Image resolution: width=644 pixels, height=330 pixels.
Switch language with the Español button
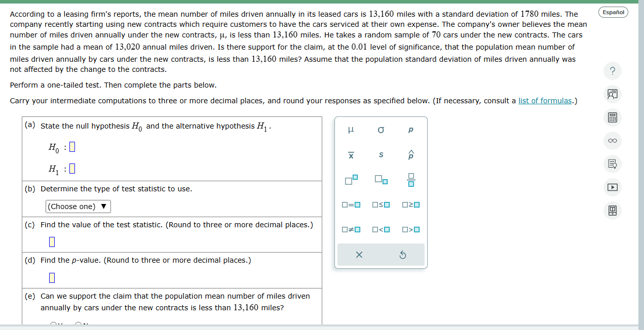tap(613, 12)
